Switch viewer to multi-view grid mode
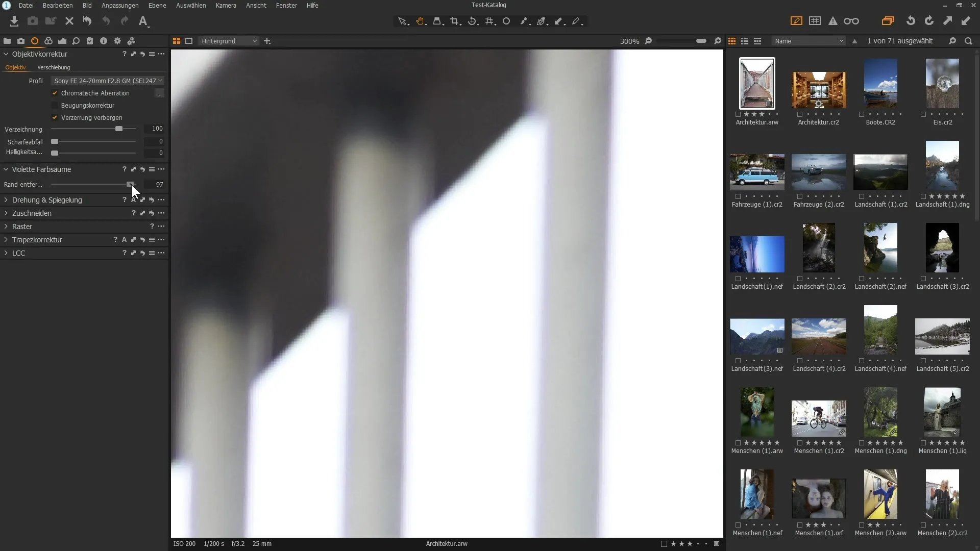This screenshot has height=551, width=980. pyautogui.click(x=177, y=41)
